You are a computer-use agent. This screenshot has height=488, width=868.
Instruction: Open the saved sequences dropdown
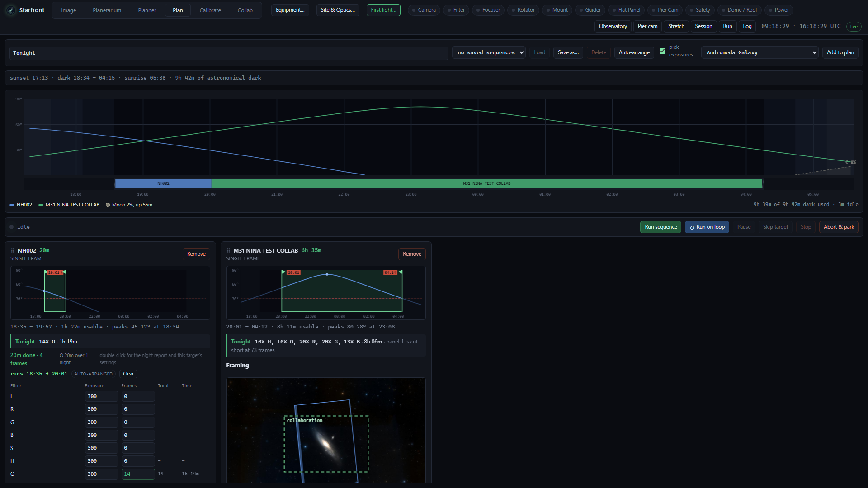[489, 52]
